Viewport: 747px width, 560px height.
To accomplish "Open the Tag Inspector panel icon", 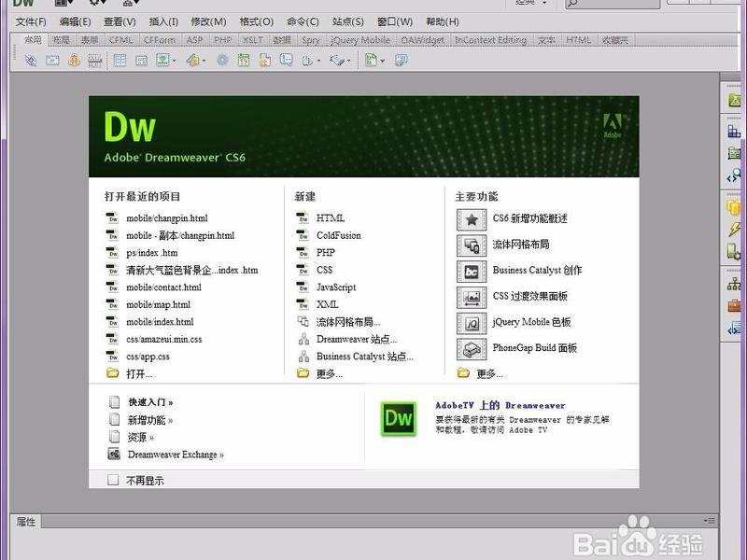I will pyautogui.click(x=734, y=175).
